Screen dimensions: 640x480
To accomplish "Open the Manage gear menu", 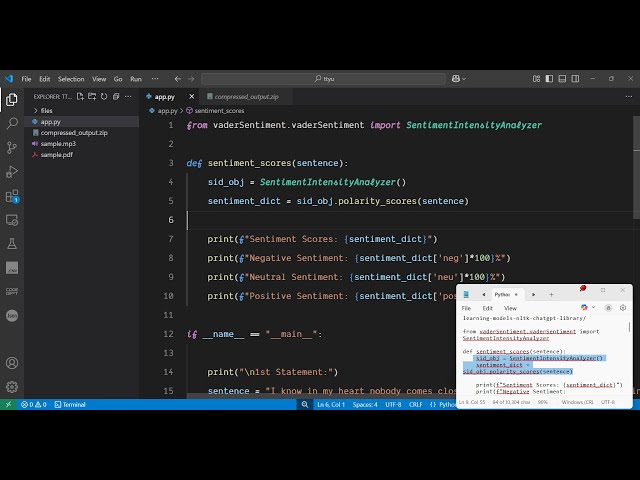I will tap(12, 387).
